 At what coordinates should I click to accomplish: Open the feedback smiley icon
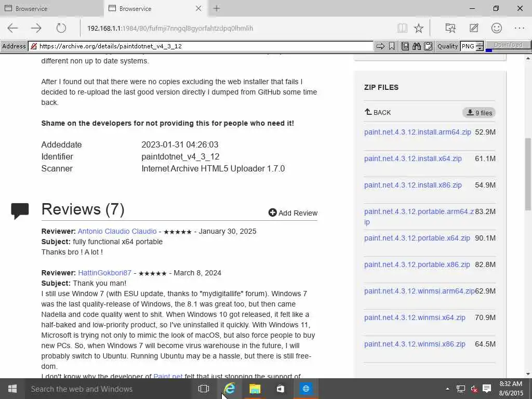click(496, 28)
